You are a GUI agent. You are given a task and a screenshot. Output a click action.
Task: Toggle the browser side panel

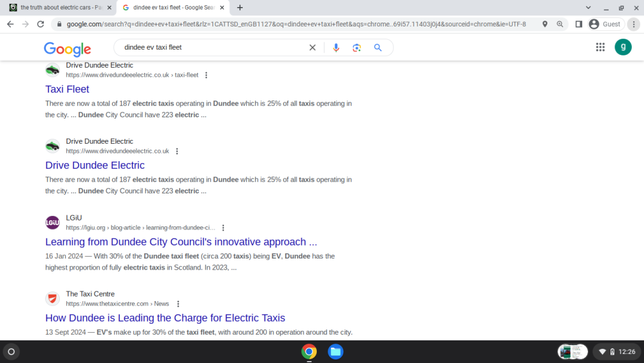pyautogui.click(x=579, y=25)
